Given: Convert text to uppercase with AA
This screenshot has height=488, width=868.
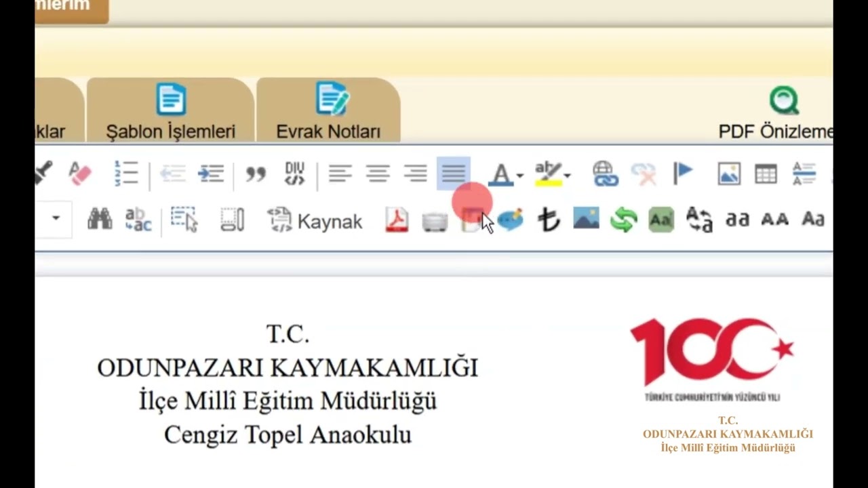Looking at the screenshot, I should pos(774,220).
